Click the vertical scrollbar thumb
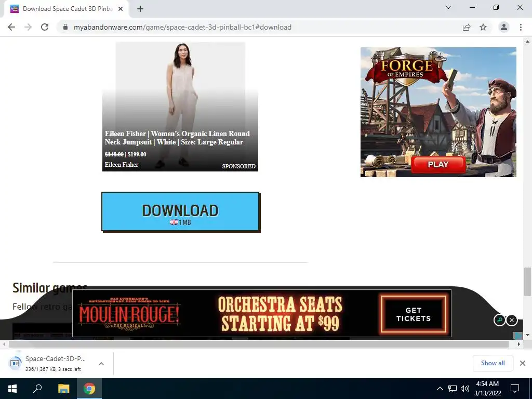The image size is (532, 399). [527, 282]
